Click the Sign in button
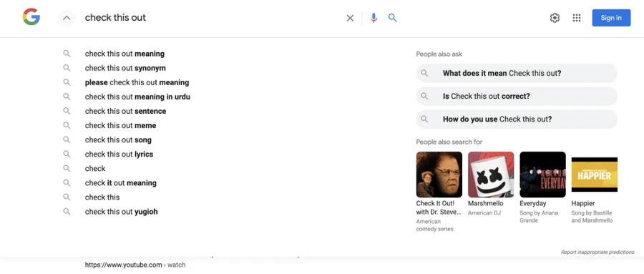The height and width of the screenshot is (274, 644). tap(611, 18)
